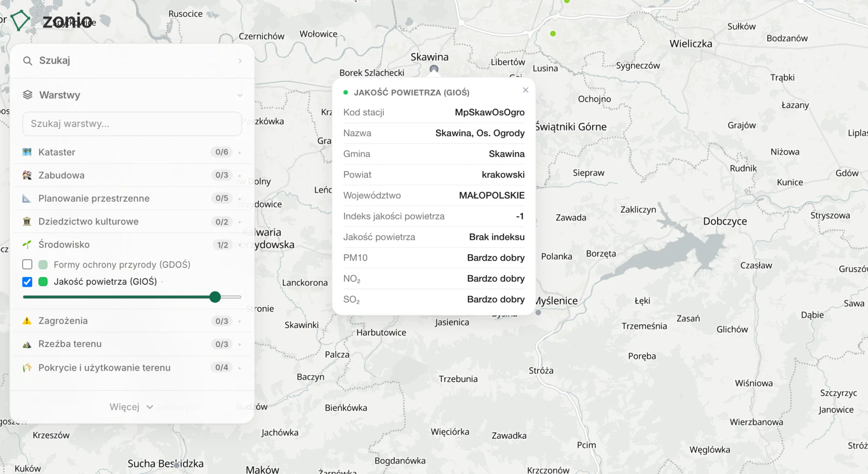
Task: Click the MpSkawOsOgro station code value
Action: coord(489,112)
